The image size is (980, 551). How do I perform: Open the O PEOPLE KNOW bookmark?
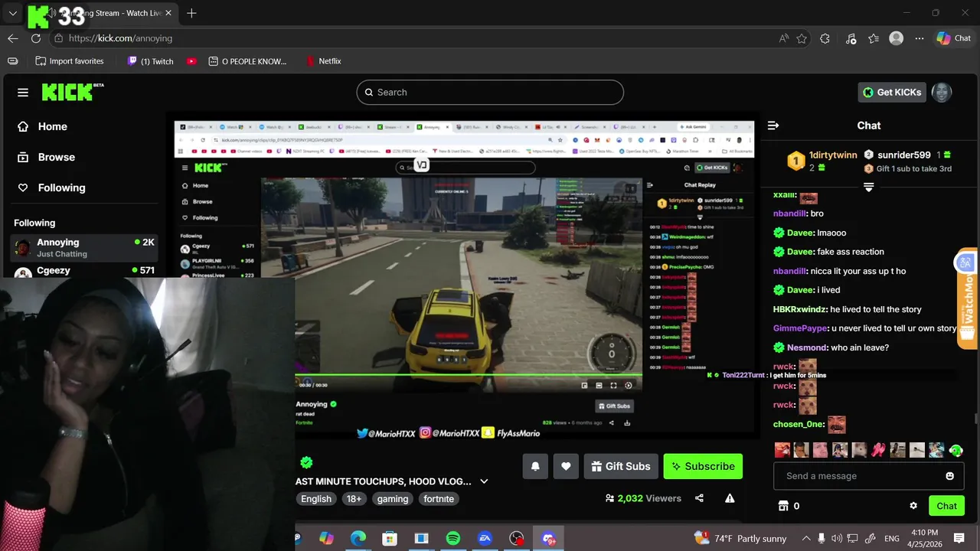[x=247, y=61]
